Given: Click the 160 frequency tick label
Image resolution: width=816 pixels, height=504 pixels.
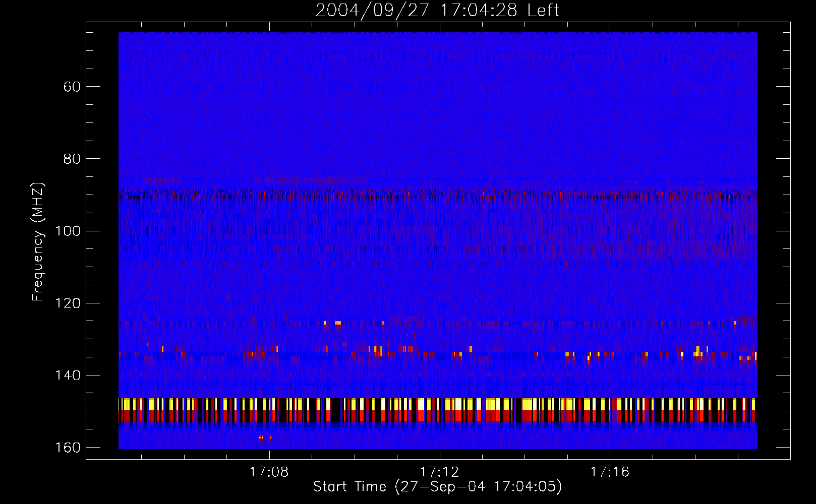Looking at the screenshot, I should click(x=68, y=448).
